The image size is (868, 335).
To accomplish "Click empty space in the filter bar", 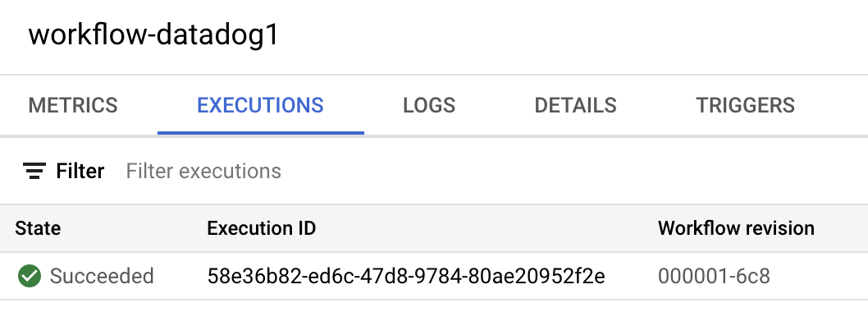I will (574, 171).
